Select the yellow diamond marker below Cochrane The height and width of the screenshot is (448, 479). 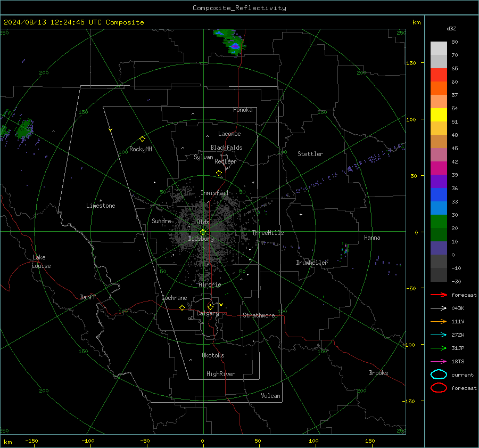182,307
